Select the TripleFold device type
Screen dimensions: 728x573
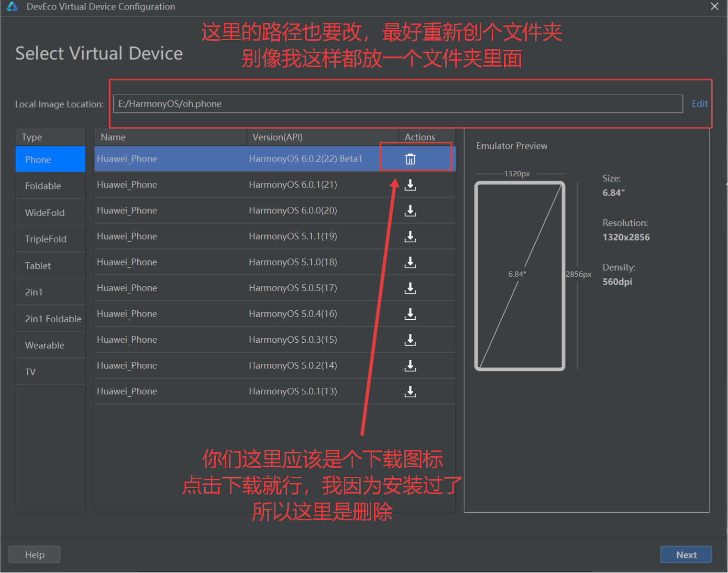click(x=50, y=239)
